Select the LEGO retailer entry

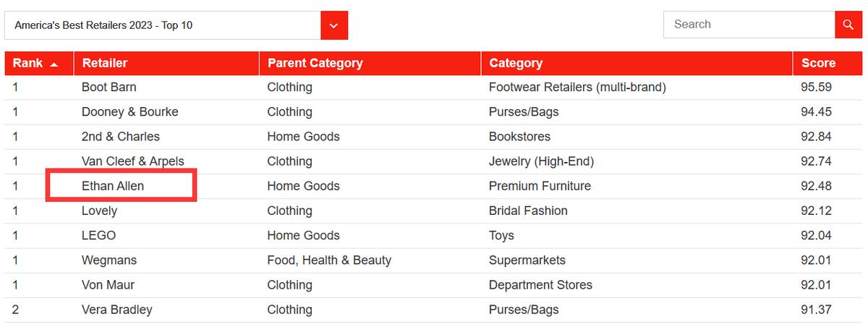[99, 235]
